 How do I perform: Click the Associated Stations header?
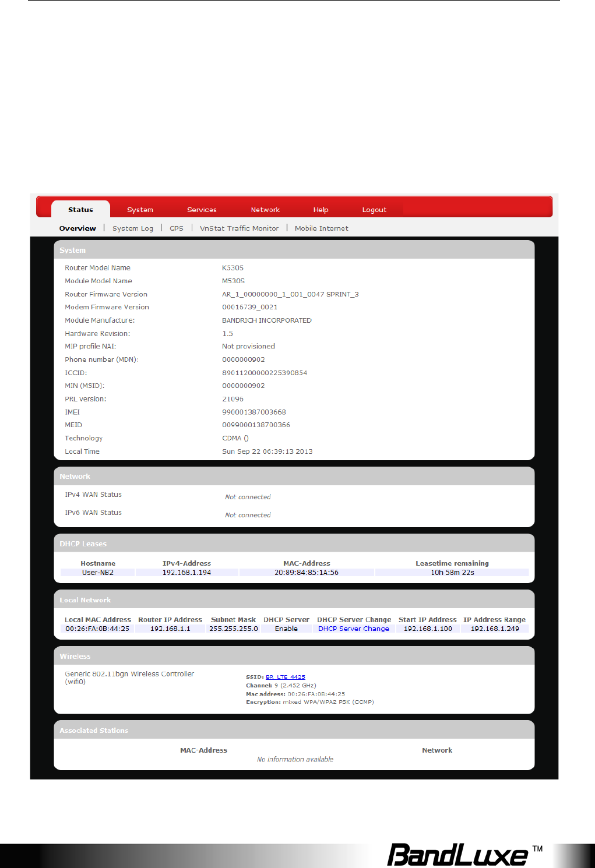(x=294, y=730)
